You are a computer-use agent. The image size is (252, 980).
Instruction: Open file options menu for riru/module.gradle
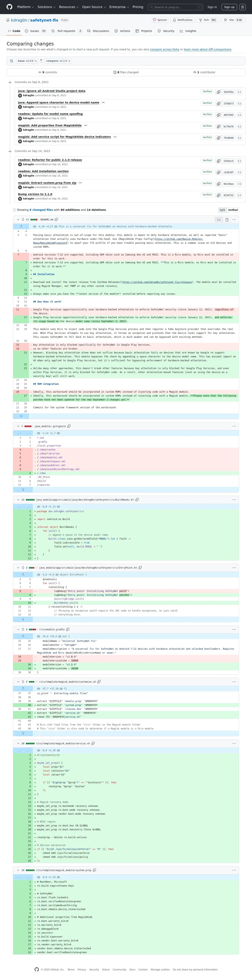(x=234, y=629)
